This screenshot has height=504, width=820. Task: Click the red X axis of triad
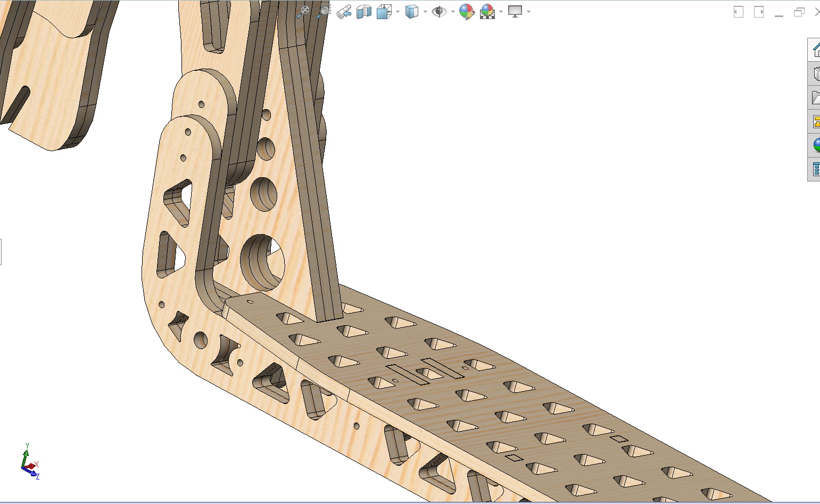coord(32,466)
